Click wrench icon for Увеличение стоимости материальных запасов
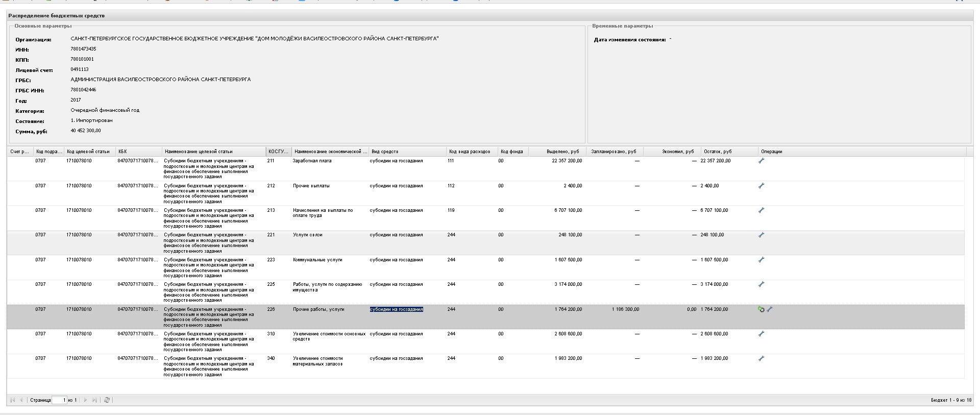 click(761, 358)
